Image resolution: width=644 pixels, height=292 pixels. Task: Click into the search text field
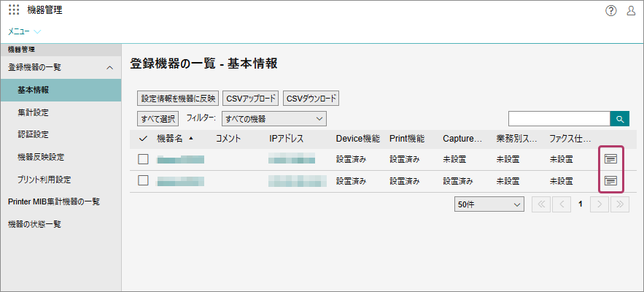click(559, 119)
